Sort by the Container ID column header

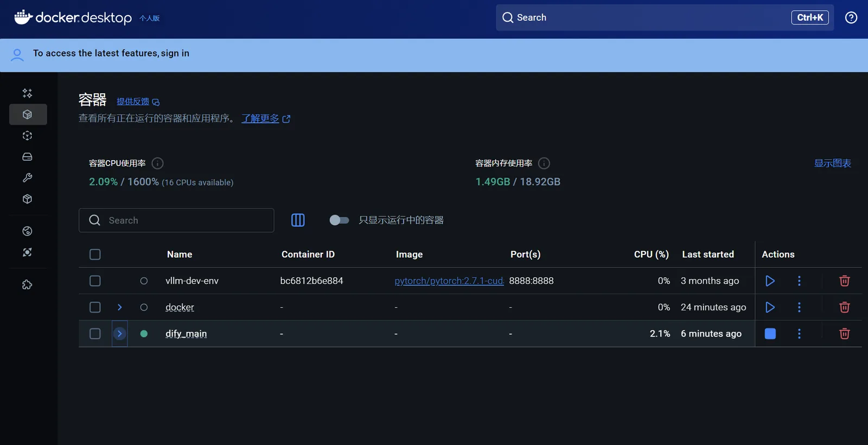(308, 255)
